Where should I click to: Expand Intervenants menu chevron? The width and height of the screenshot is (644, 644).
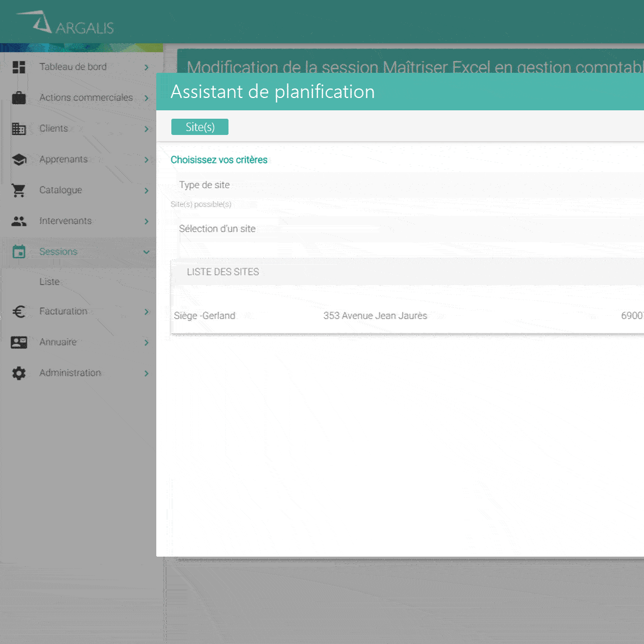(x=147, y=221)
